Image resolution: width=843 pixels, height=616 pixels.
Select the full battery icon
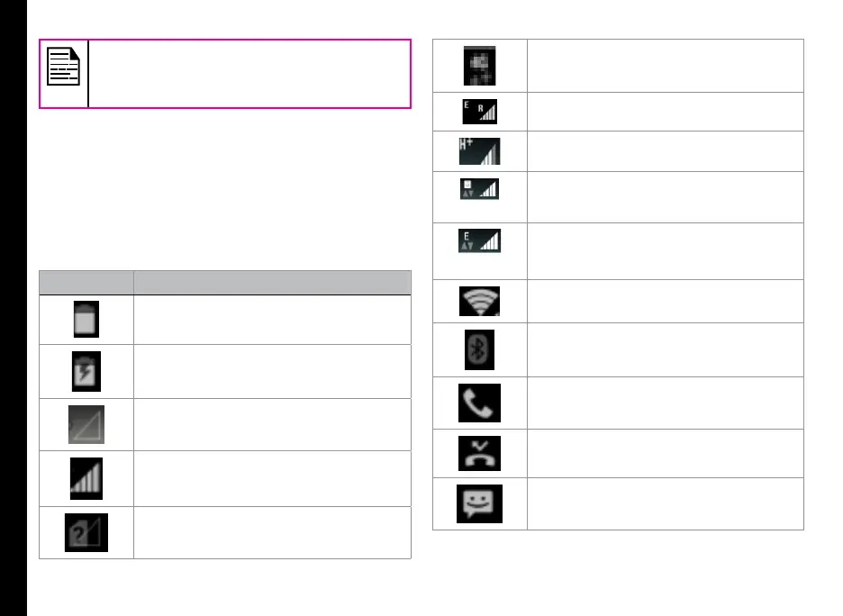(86, 320)
